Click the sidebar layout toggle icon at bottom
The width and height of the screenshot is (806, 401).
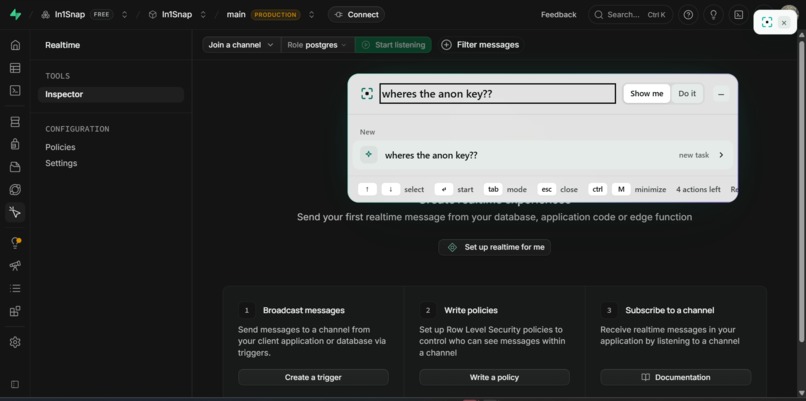click(15, 384)
